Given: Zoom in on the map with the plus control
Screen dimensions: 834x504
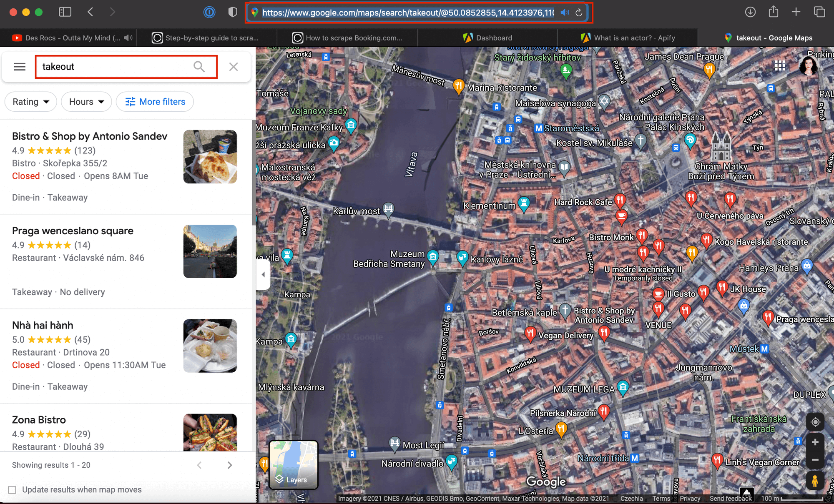Looking at the screenshot, I should coord(815,442).
